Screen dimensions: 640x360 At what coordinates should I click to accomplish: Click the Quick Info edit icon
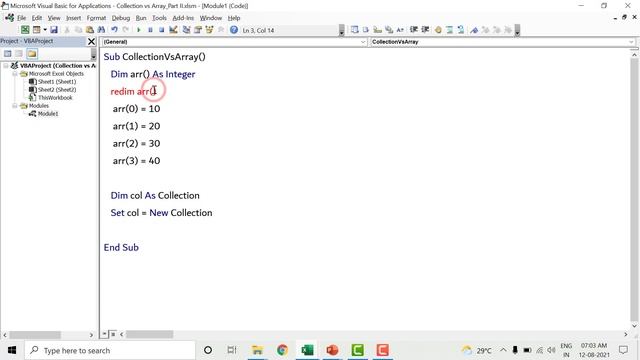point(377,30)
